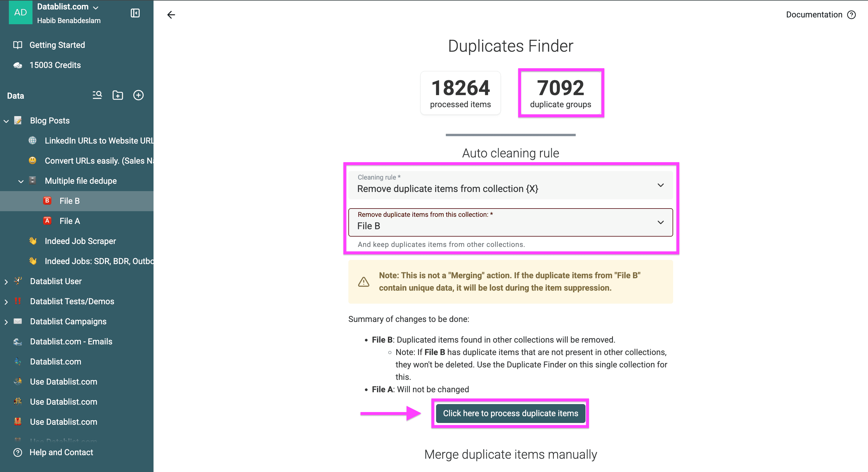This screenshot has width=868, height=472.
Task: Open the search filter in Data section
Action: 97,95
